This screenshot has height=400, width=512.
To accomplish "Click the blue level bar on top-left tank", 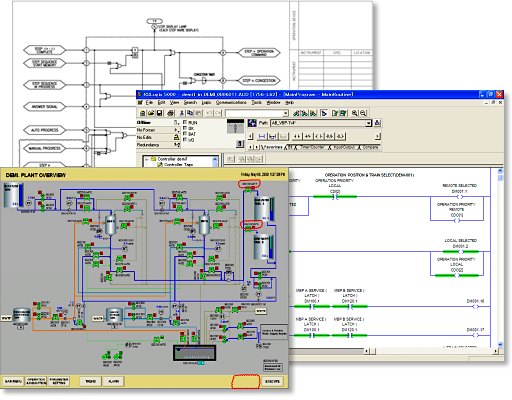I will (x=21, y=195).
